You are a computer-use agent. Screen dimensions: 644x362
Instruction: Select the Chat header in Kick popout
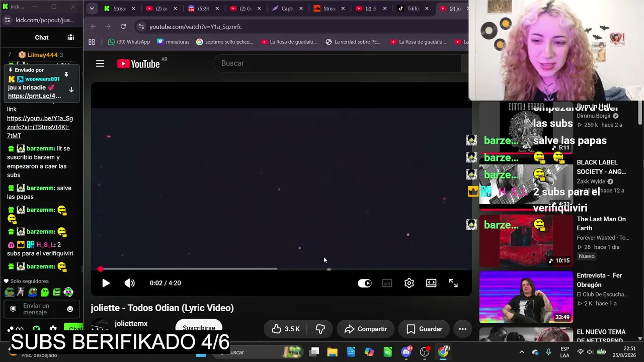pos(42,37)
